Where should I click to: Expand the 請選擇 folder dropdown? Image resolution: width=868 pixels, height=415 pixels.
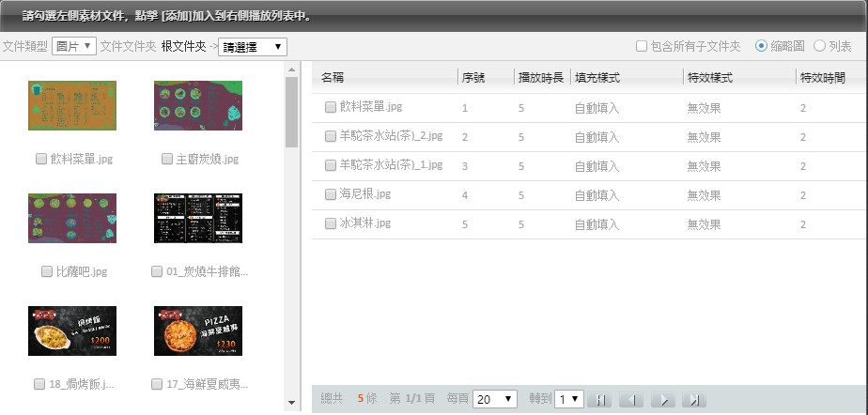253,47
